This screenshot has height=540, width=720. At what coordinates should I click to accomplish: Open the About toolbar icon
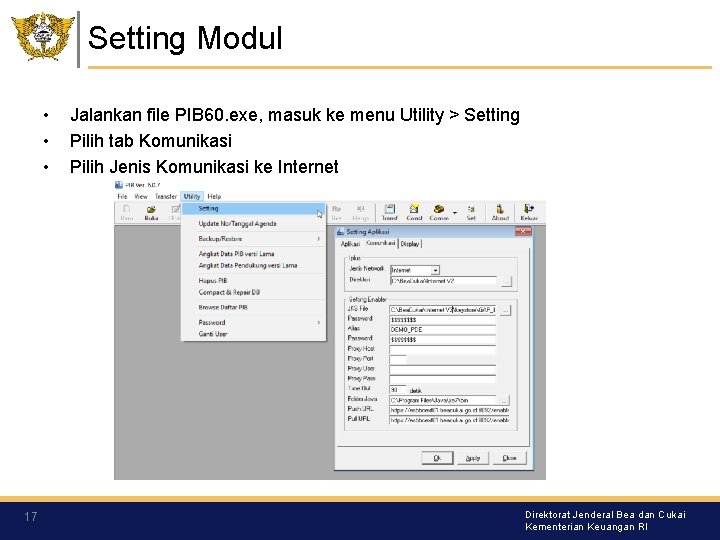[500, 213]
